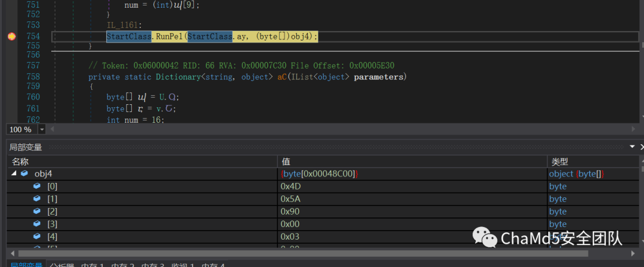
Task: Click the code editor horizontal scrollbar left arrow
Action: pos(52,129)
